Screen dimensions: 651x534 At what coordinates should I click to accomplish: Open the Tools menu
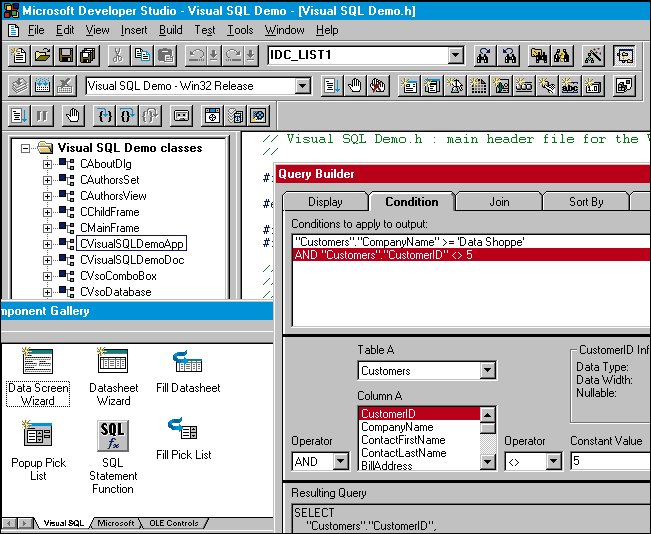coord(240,30)
